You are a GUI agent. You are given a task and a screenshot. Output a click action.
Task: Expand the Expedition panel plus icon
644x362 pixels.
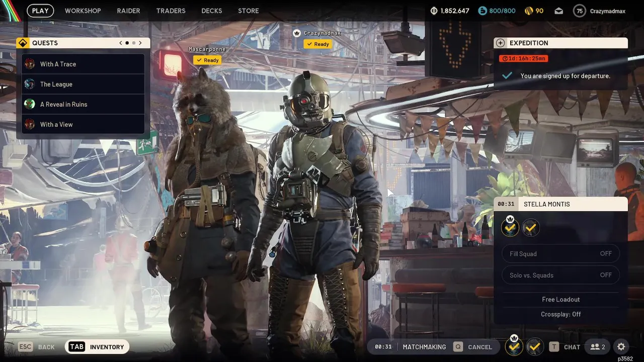click(500, 43)
